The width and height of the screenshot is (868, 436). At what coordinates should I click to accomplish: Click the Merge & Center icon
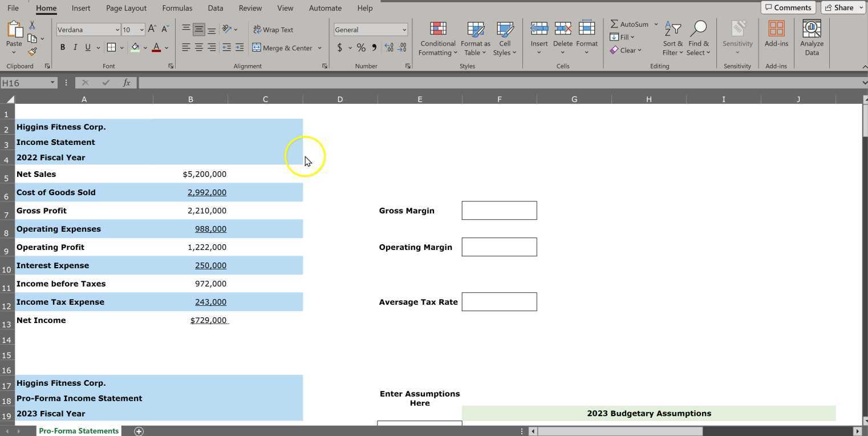pos(257,48)
